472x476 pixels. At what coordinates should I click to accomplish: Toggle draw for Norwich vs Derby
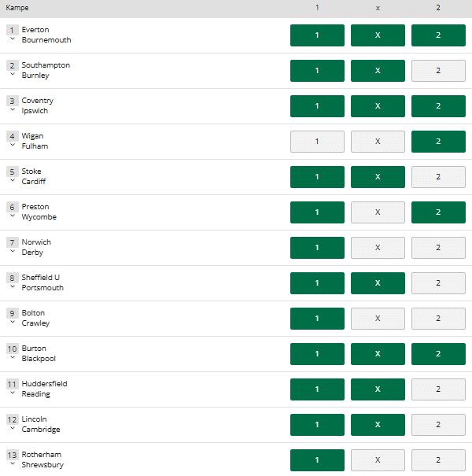pos(378,248)
